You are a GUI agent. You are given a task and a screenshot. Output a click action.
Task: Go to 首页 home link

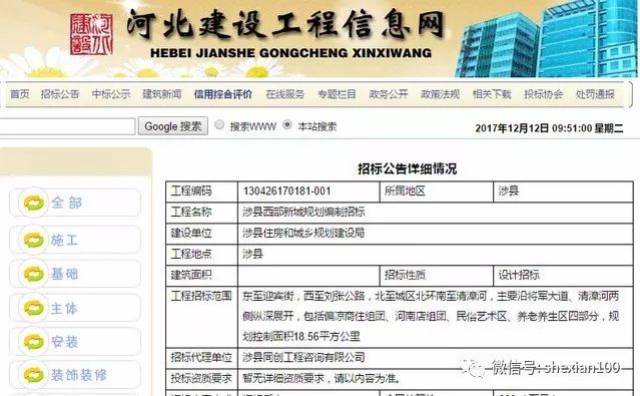click(20, 94)
